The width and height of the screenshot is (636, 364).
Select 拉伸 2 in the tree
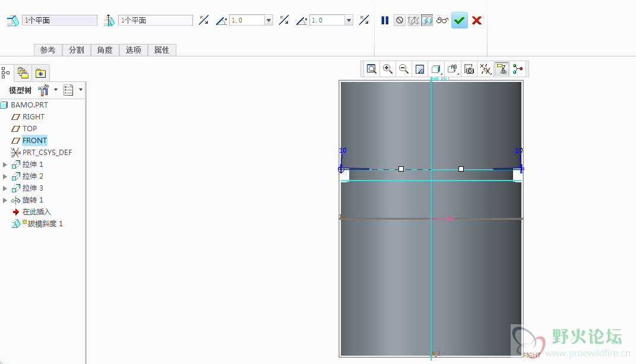coord(33,176)
